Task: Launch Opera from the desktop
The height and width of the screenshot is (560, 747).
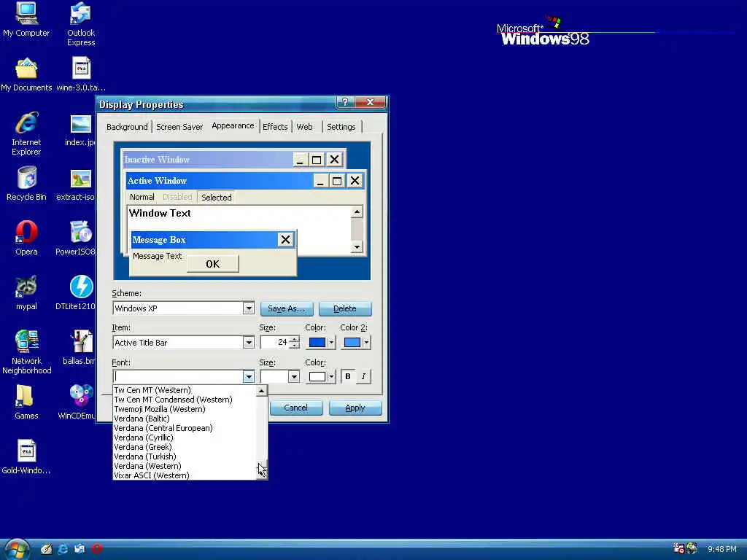Action: coord(26,238)
